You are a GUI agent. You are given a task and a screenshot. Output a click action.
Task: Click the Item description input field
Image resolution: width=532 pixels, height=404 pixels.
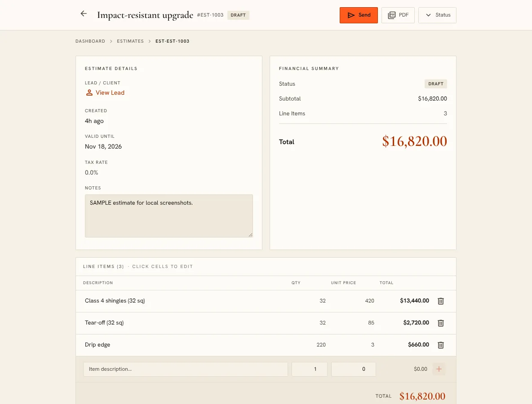(186, 369)
